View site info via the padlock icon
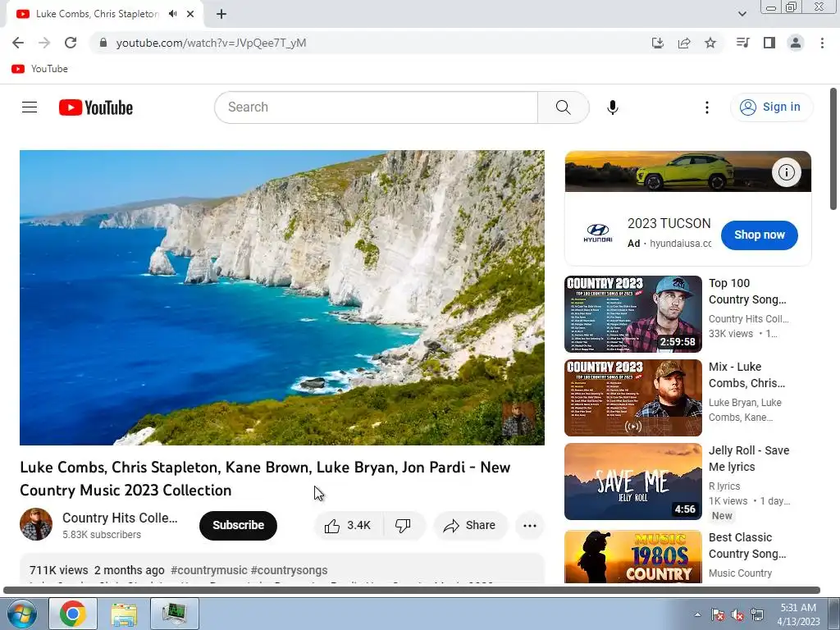The image size is (840, 630). [x=103, y=43]
